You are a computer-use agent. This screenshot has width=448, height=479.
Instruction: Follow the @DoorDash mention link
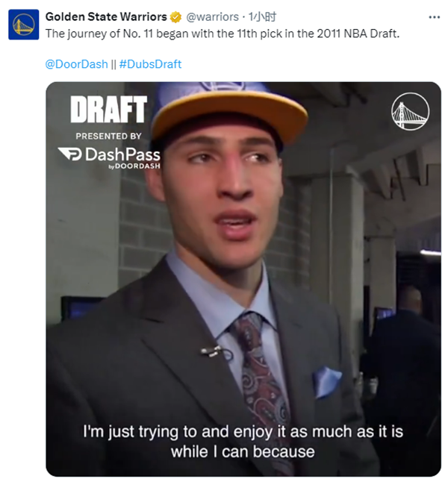pos(76,64)
